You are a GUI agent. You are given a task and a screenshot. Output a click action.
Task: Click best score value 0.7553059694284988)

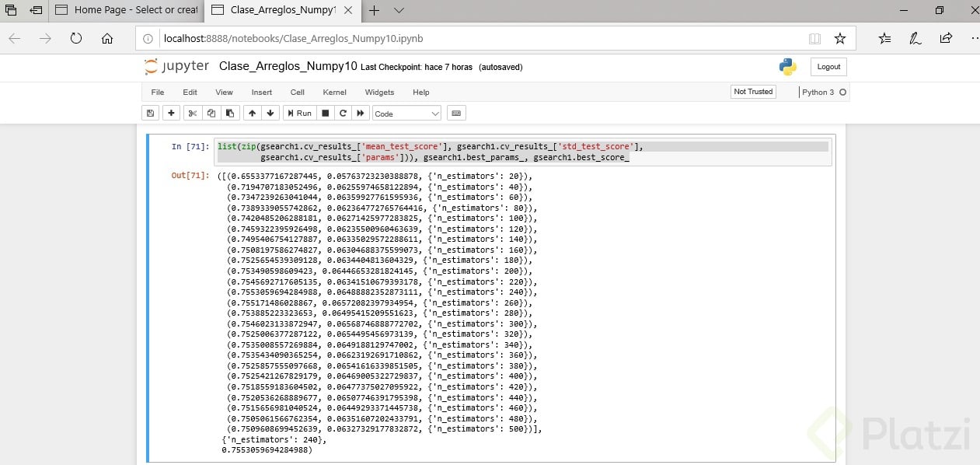tap(267, 449)
